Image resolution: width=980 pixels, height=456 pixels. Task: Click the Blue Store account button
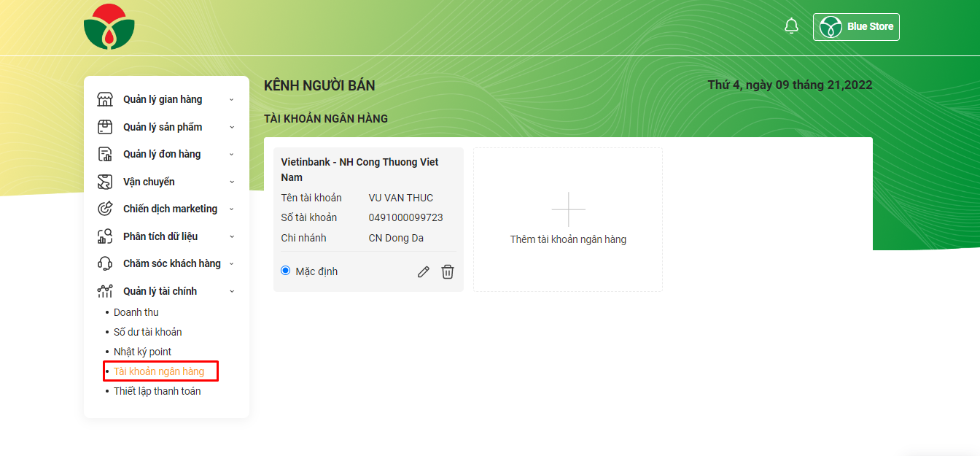point(856,26)
